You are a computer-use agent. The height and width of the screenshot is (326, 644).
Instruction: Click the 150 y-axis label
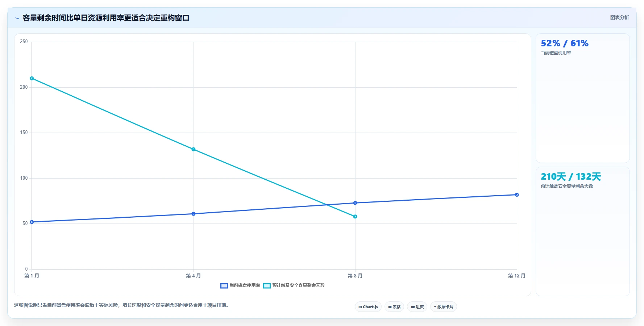pos(24,133)
